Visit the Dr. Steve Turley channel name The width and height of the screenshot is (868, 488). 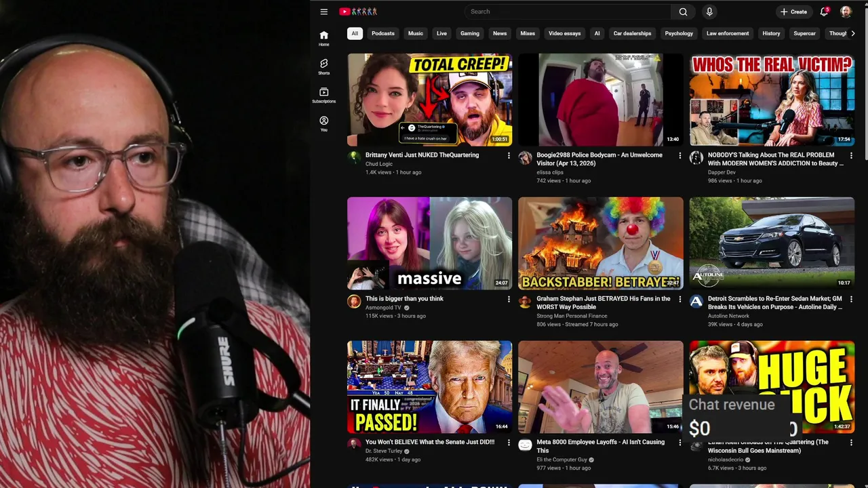[384, 451]
